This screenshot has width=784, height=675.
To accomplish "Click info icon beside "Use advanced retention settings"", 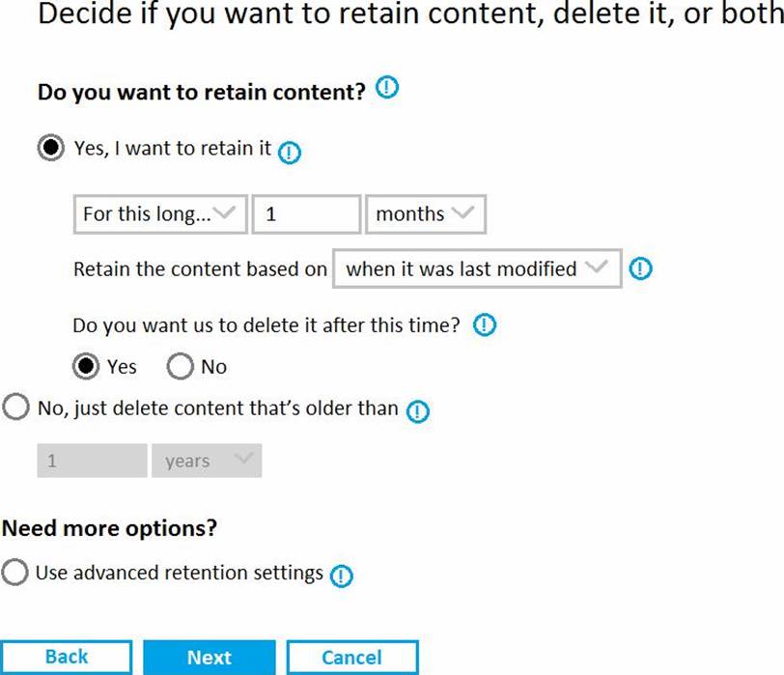I will 341,576.
